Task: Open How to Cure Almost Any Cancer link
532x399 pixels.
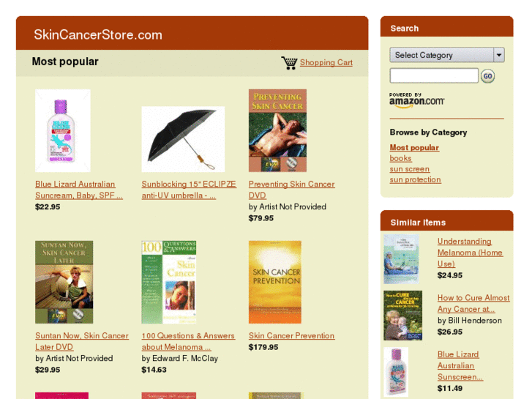Action: (x=473, y=303)
